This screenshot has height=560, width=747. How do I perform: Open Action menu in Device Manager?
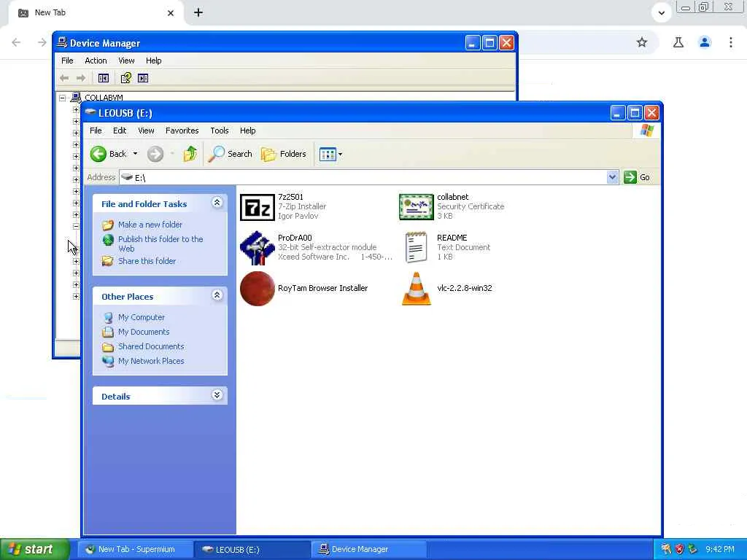(96, 61)
